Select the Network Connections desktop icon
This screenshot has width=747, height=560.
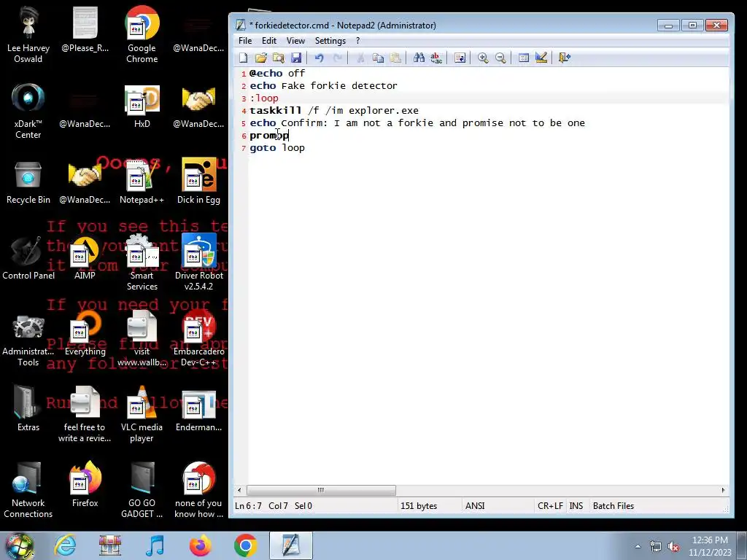[x=28, y=489]
